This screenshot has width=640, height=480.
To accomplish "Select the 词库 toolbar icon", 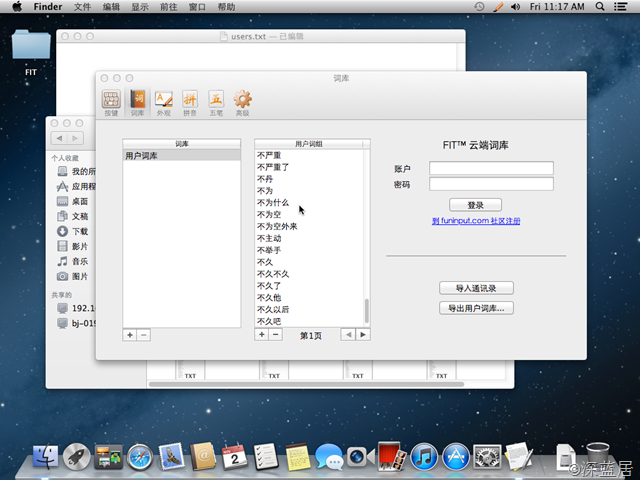I will 138,102.
